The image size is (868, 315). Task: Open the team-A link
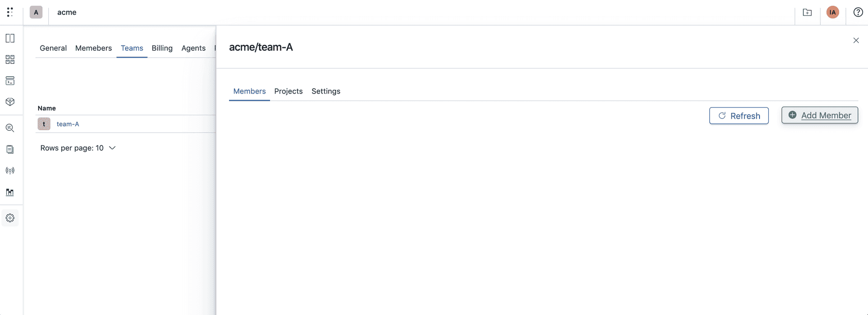click(68, 123)
